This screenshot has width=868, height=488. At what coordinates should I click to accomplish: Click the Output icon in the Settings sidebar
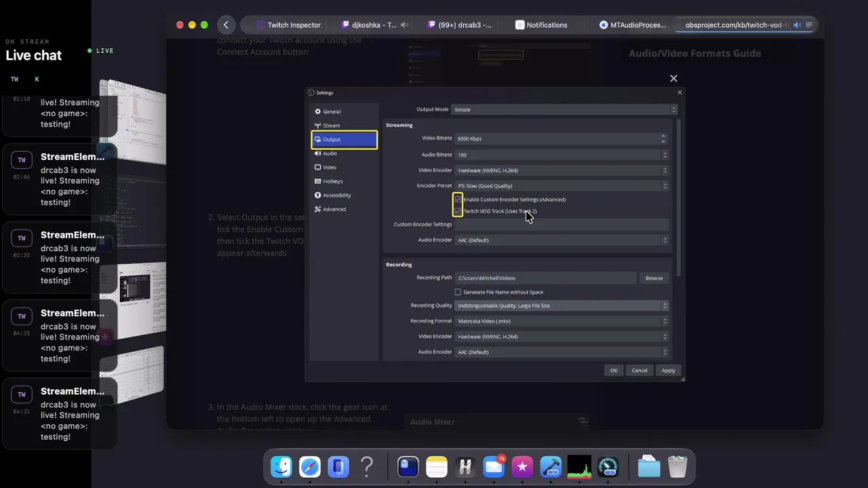317,140
